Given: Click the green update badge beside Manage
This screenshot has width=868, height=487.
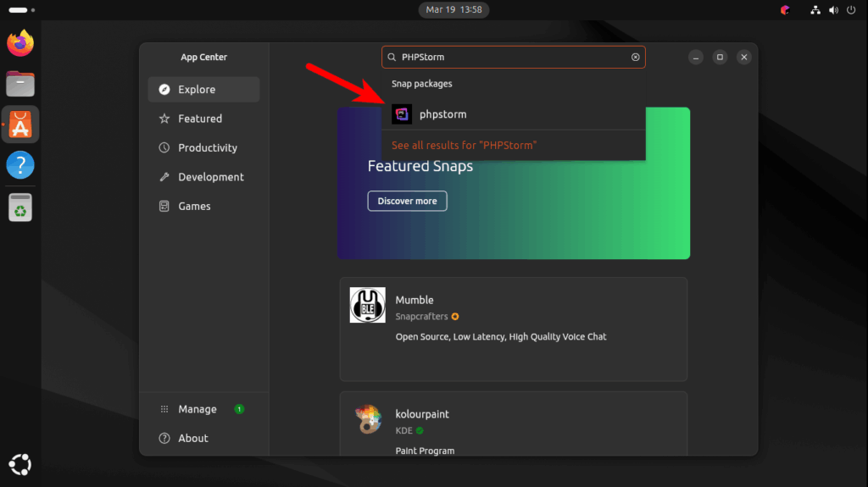Looking at the screenshot, I should [x=239, y=409].
